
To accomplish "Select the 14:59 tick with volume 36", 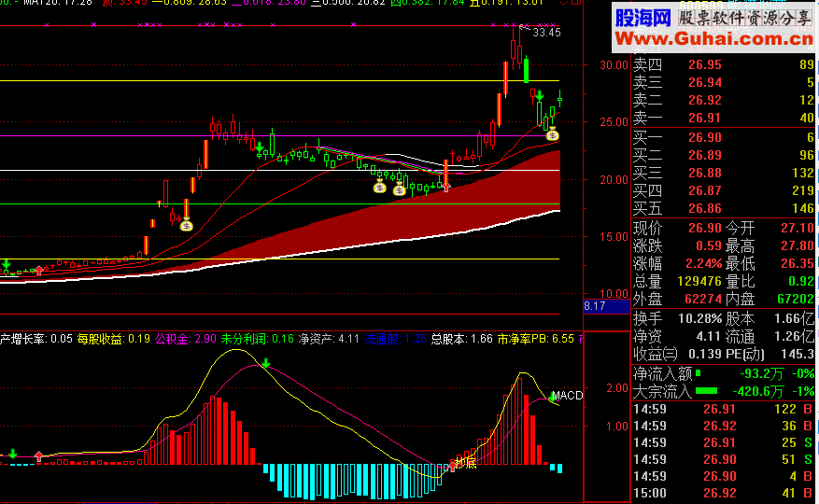I will point(723,426).
